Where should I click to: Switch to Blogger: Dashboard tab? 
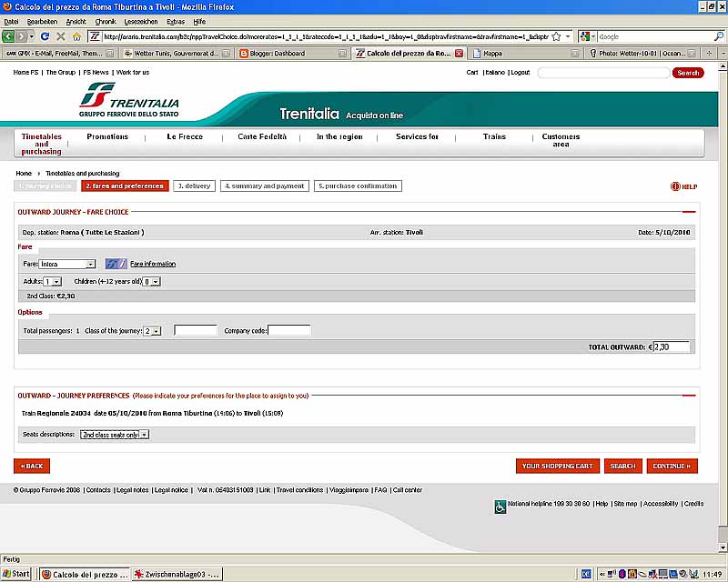click(293, 54)
